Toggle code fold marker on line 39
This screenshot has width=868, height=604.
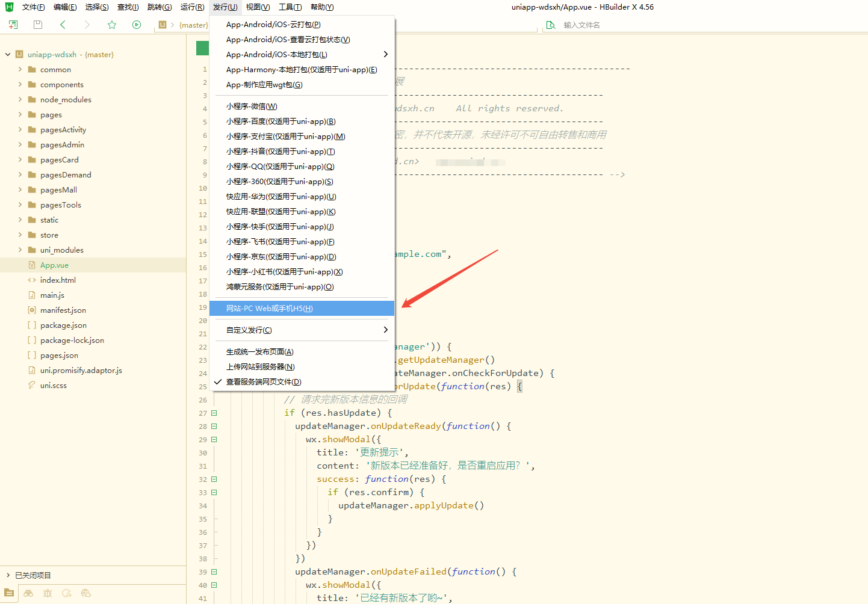(x=214, y=572)
